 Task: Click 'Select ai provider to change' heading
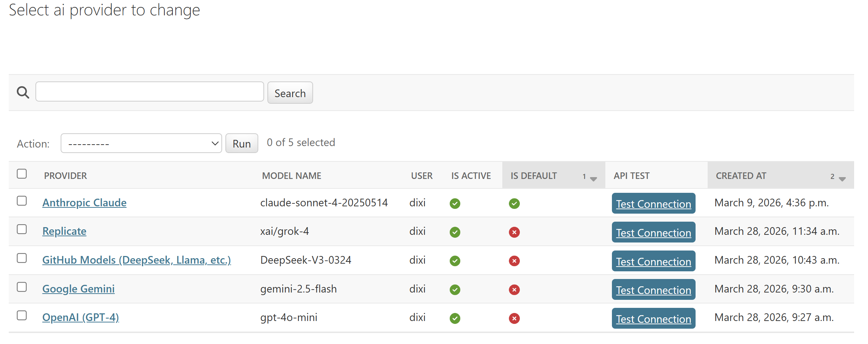pos(104,10)
